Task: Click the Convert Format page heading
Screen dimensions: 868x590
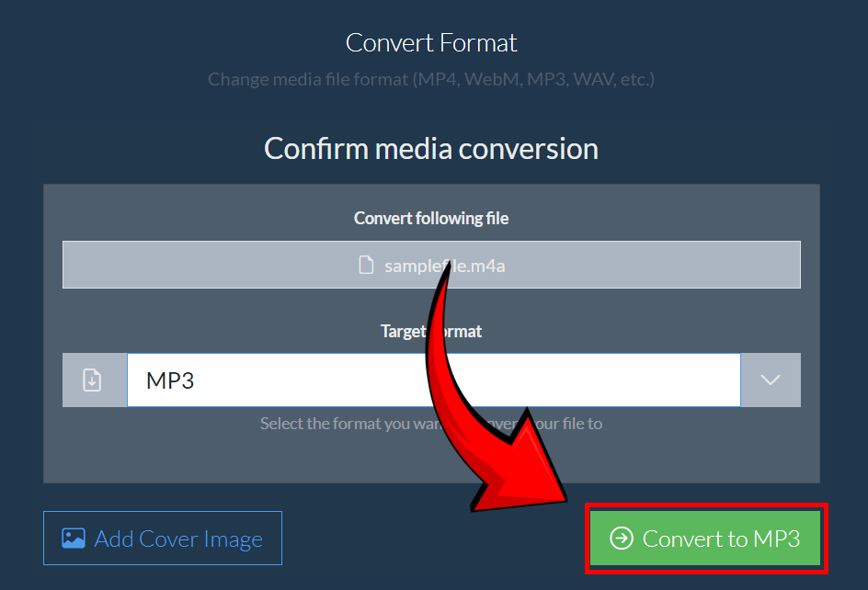Action: pyautogui.click(x=431, y=42)
